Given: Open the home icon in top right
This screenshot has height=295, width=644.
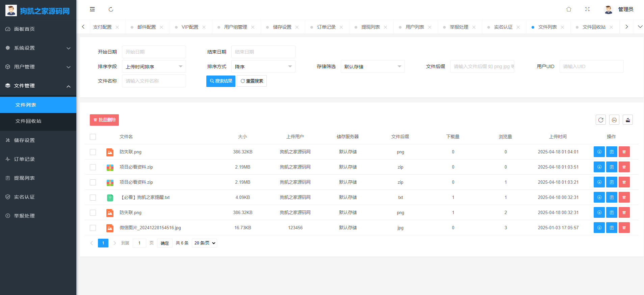Looking at the screenshot, I should pos(569,9).
